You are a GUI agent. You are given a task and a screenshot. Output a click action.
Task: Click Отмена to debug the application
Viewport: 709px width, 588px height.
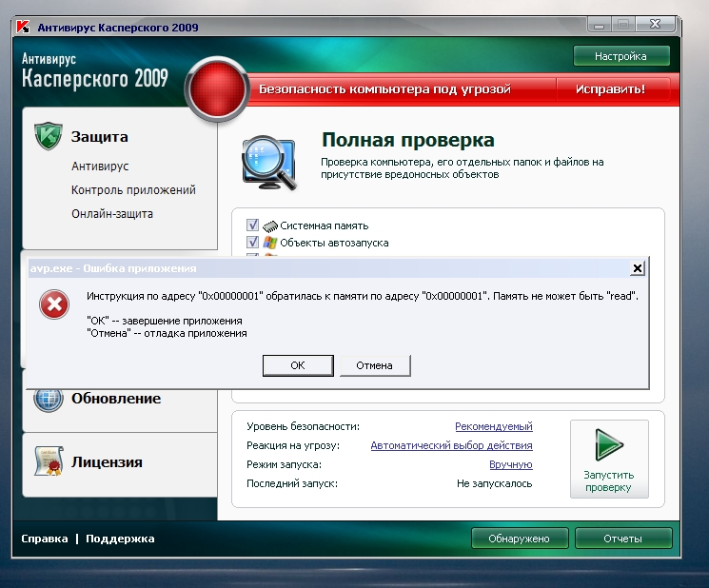tap(375, 365)
